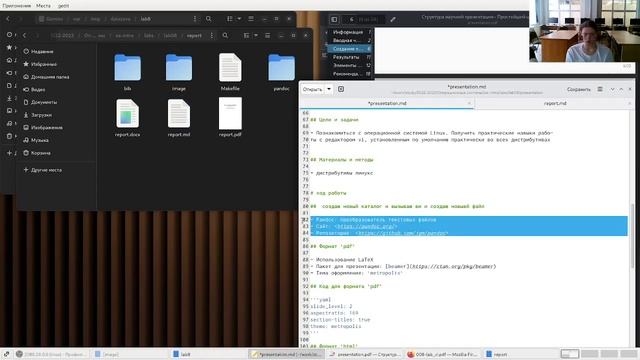Open the Результаты outline entry
Viewport: 640px width, 360px height.
pyautogui.click(x=351, y=57)
